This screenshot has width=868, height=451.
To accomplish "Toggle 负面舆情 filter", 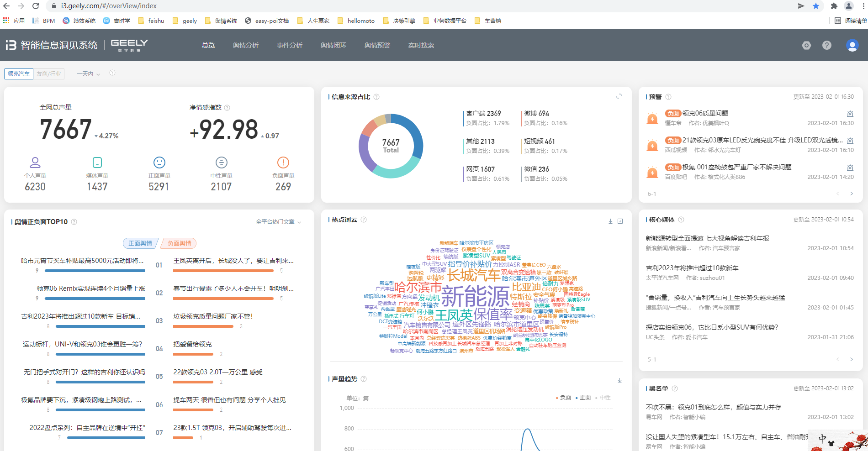I will coord(179,243).
